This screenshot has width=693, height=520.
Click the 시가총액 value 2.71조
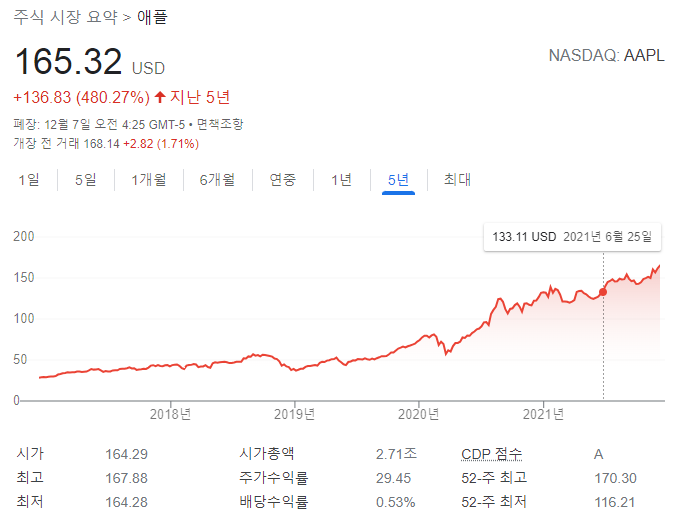point(396,454)
